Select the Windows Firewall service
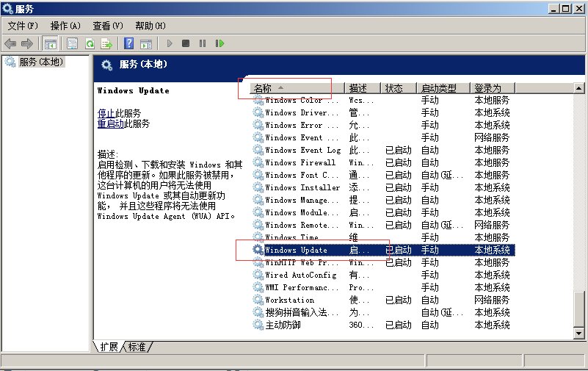This screenshot has height=371, width=588. [x=383, y=162]
